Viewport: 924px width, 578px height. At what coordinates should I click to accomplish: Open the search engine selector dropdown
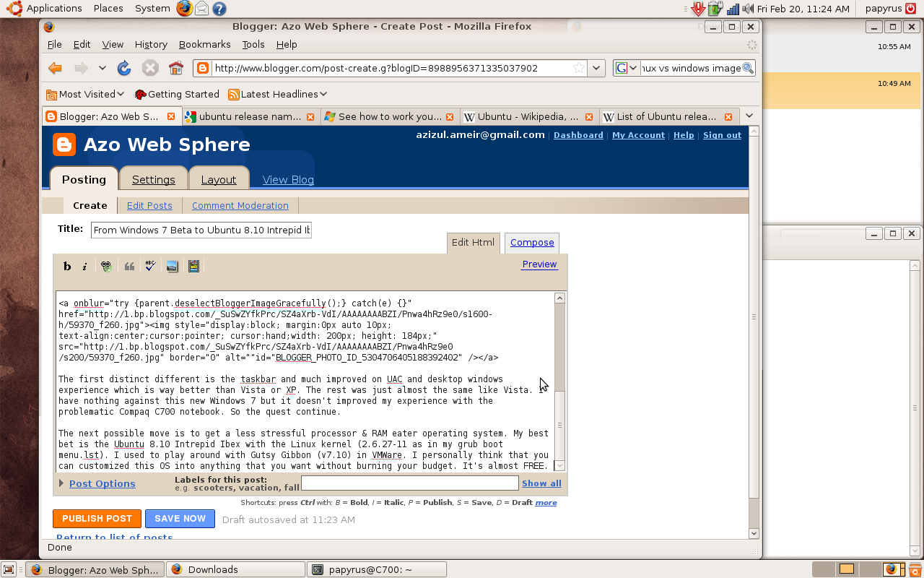627,68
